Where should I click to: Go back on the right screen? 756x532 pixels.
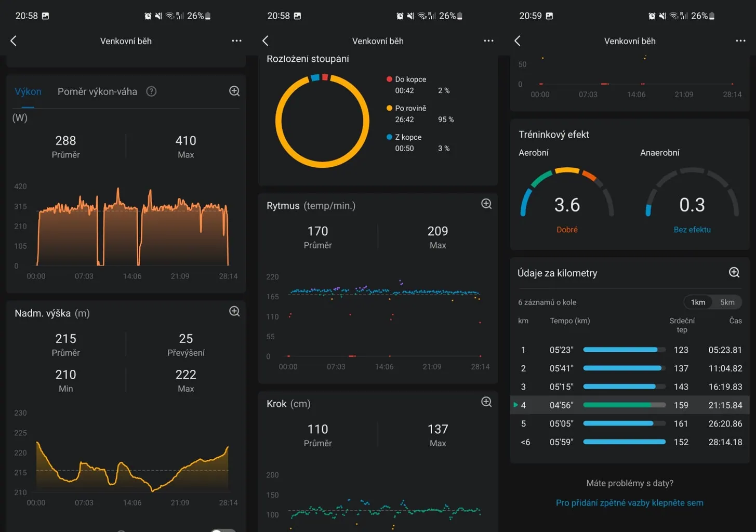pos(518,41)
